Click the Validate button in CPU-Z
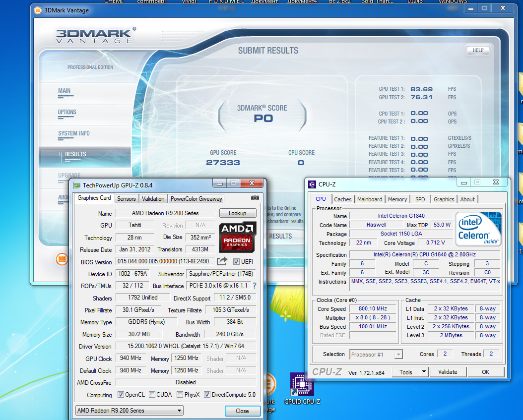 [447, 372]
